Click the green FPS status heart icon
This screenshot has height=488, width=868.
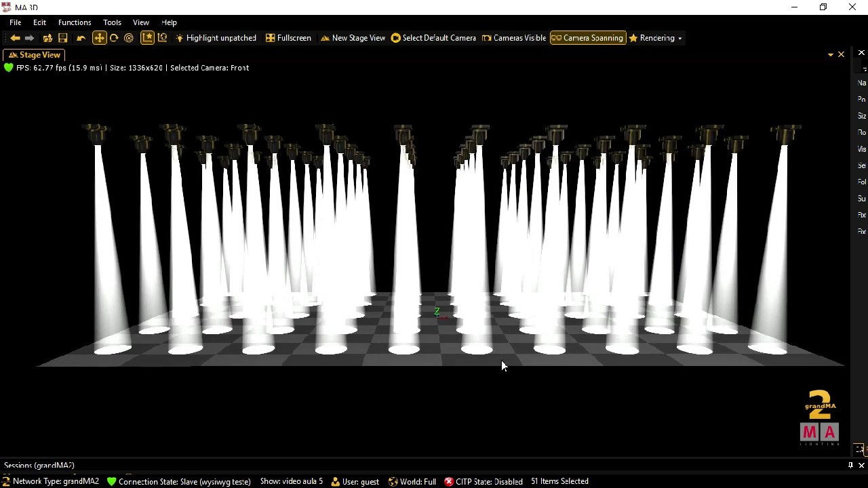click(8, 68)
